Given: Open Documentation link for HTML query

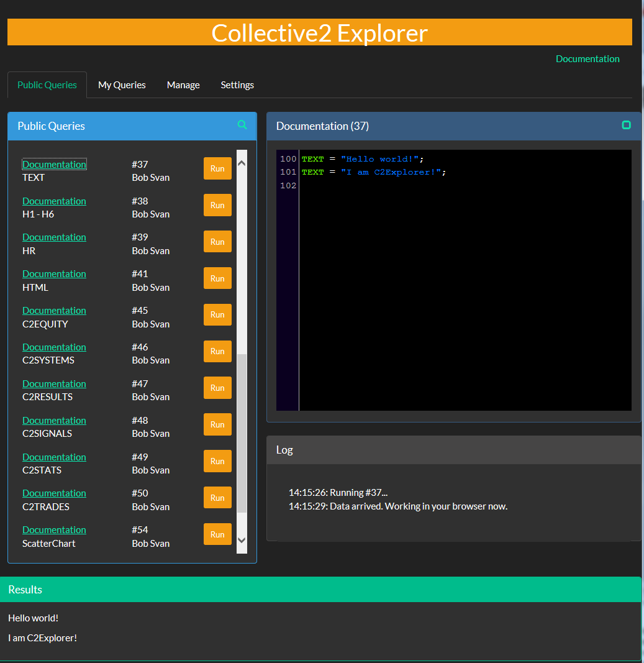Looking at the screenshot, I should pos(54,274).
